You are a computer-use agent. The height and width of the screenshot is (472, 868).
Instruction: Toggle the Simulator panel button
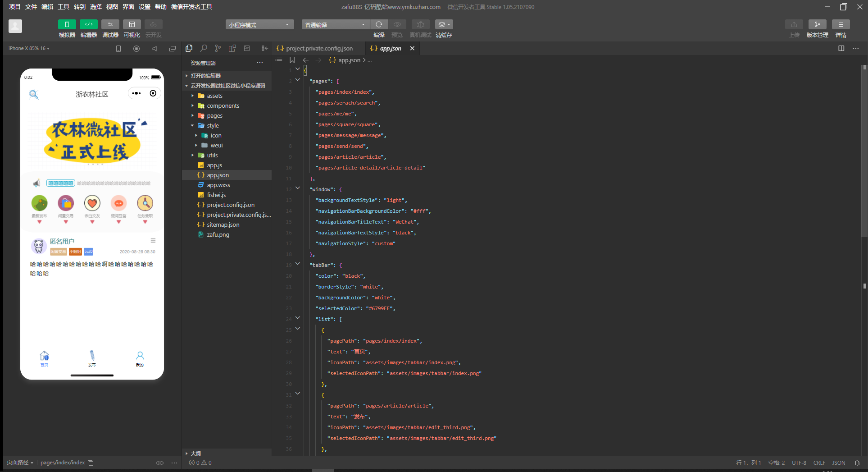(67, 24)
